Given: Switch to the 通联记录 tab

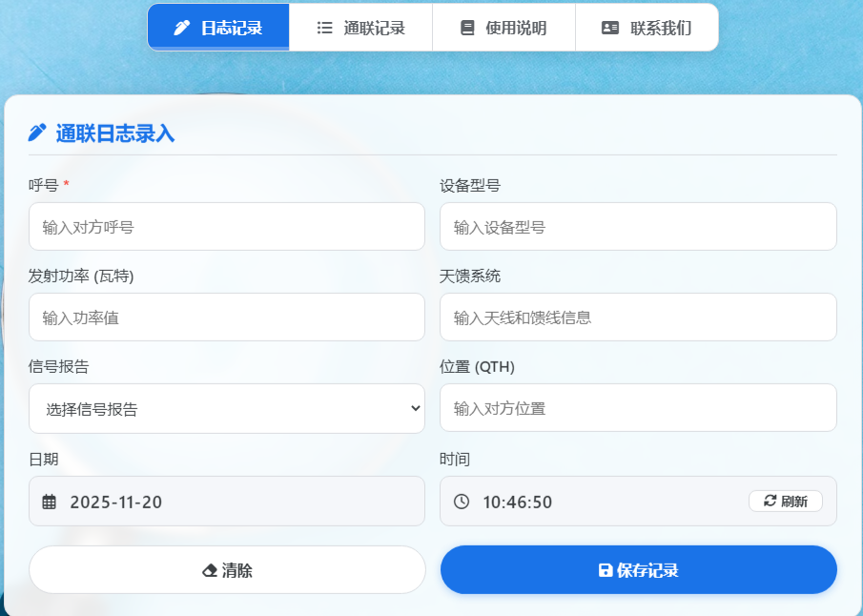Looking at the screenshot, I should click(x=360, y=27).
